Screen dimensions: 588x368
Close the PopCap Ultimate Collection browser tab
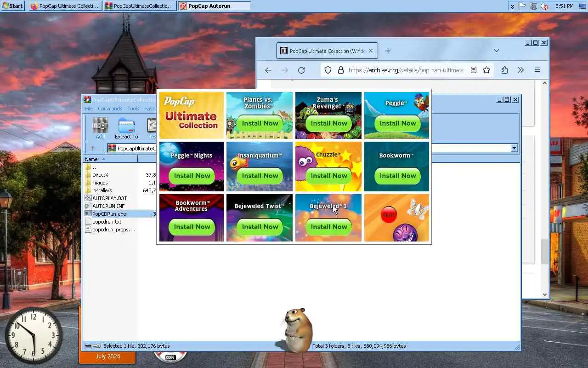point(371,51)
